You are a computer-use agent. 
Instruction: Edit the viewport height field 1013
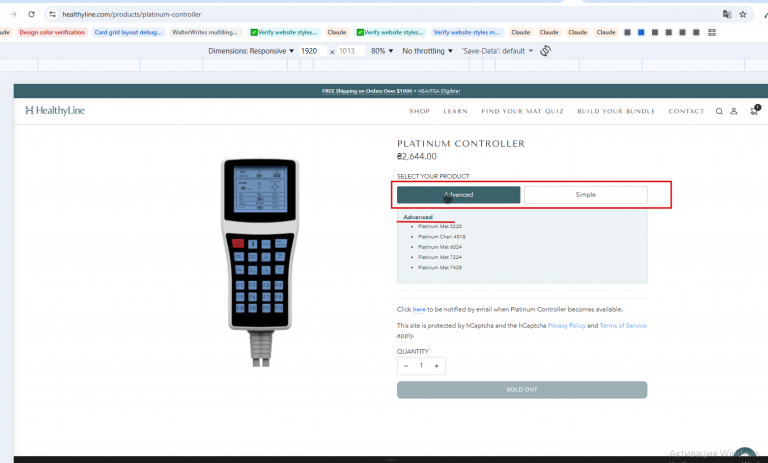tap(351, 51)
